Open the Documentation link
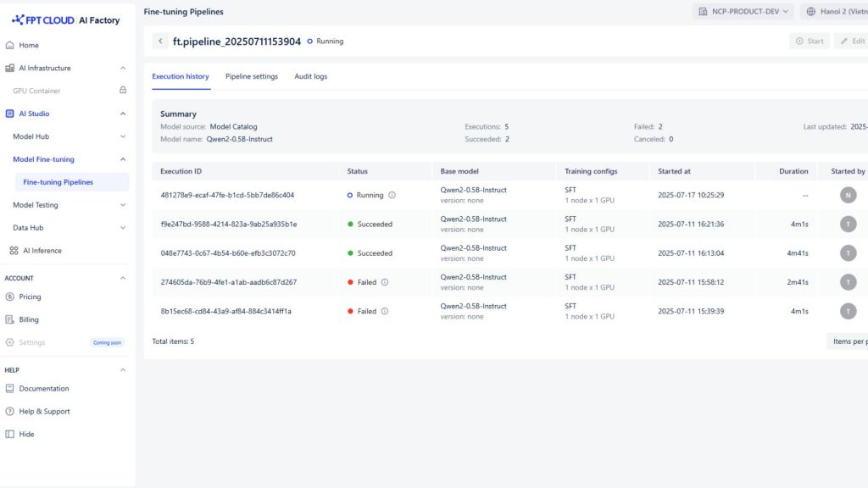The height and width of the screenshot is (488, 868). [44, 388]
